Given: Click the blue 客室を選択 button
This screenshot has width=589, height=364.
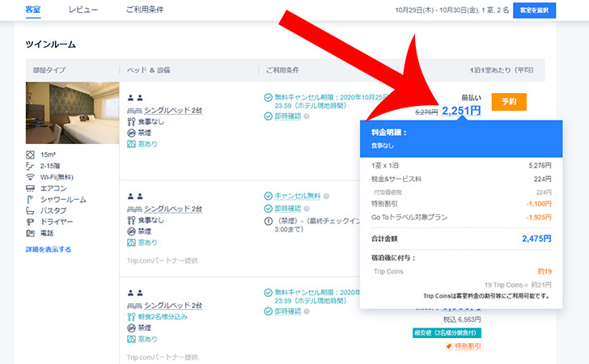Looking at the screenshot, I should [534, 11].
